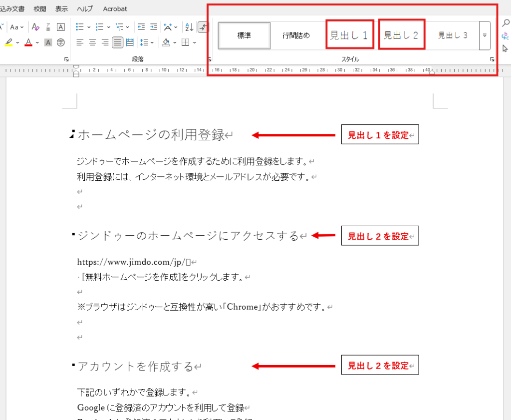
Task: Click the numbered list icon
Action: pos(99,27)
